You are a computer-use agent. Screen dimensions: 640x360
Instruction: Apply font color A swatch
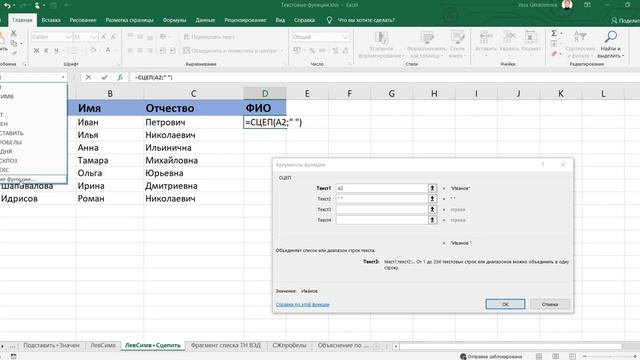click(108, 51)
